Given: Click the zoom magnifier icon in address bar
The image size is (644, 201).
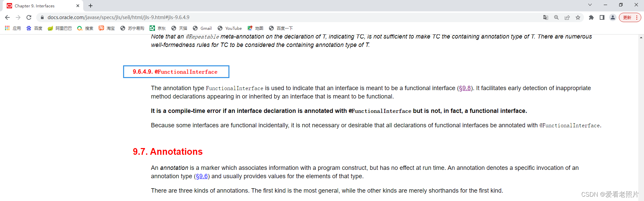Looking at the screenshot, I should coord(556,17).
